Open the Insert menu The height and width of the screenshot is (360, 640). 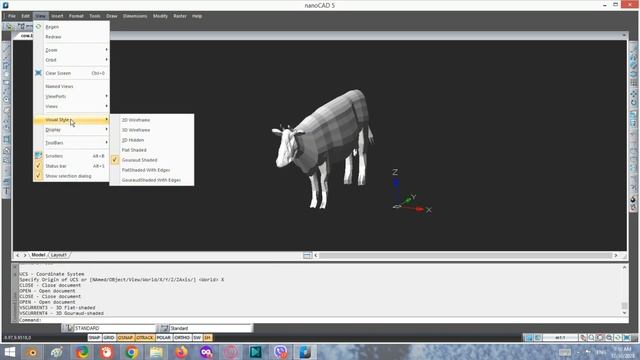[x=57, y=16]
